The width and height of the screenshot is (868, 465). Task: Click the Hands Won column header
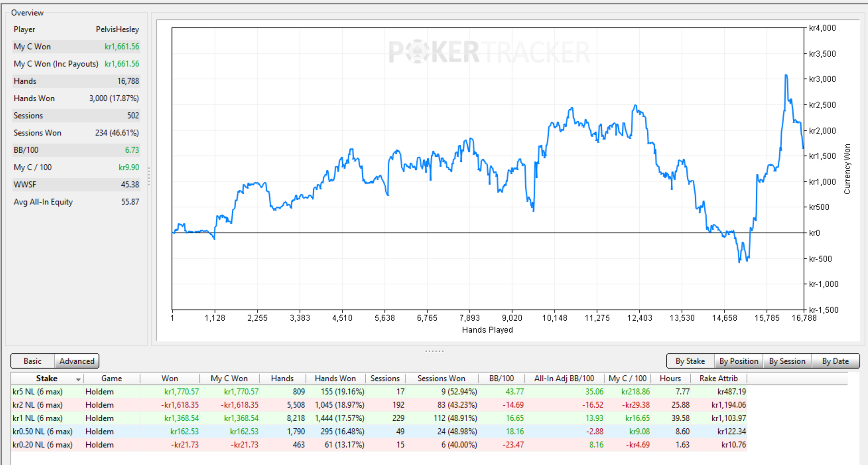335,378
